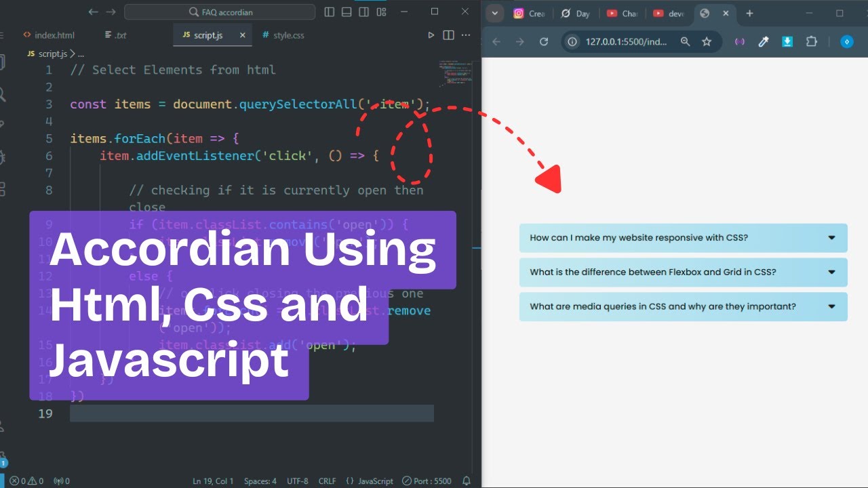The height and width of the screenshot is (488, 868).
Task: Place cursor on line 19 in editor
Action: [252, 413]
